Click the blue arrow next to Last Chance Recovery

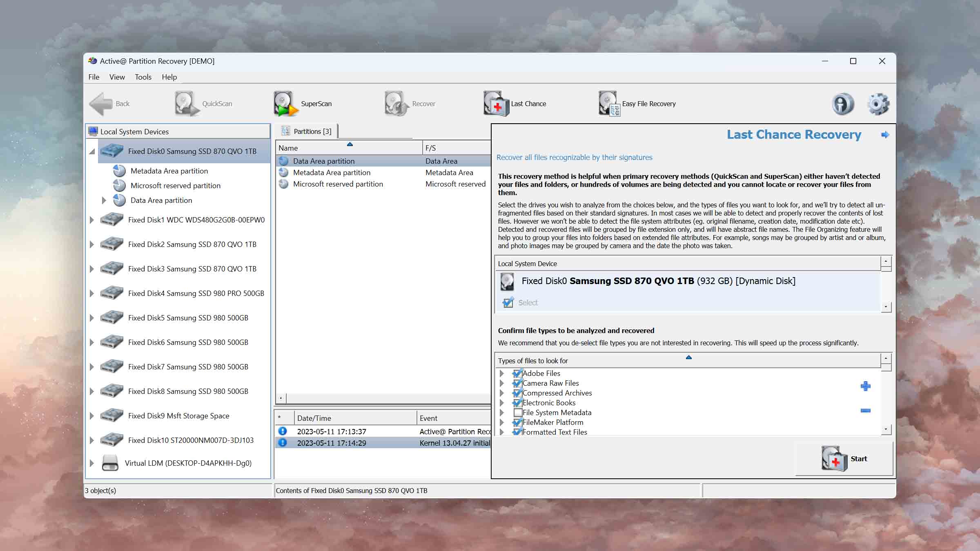pyautogui.click(x=885, y=135)
